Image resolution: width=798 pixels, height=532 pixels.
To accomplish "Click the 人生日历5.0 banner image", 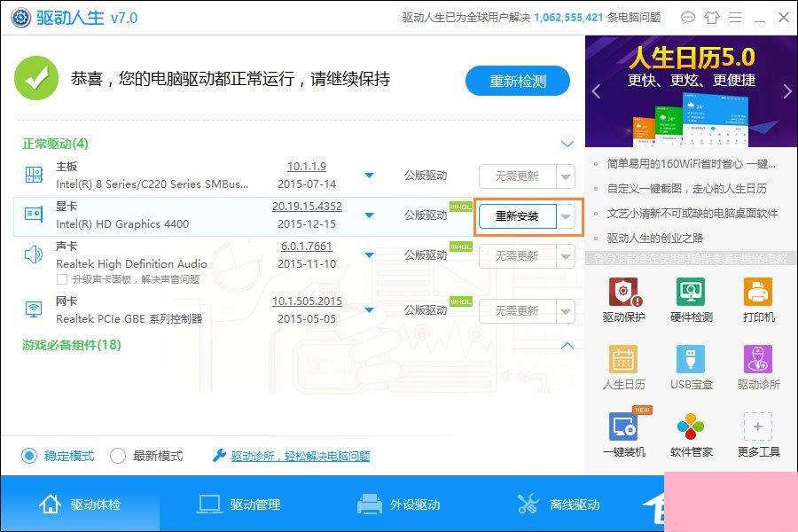I will pyautogui.click(x=691, y=91).
